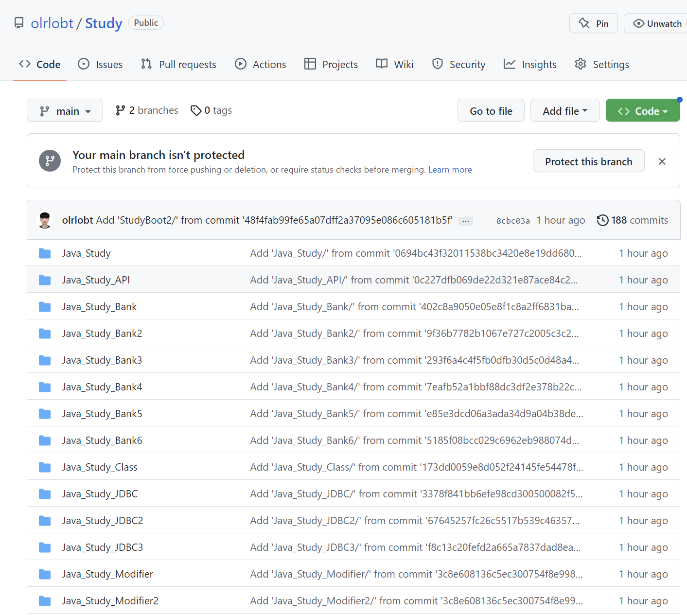Click commit message for Java_Study_Bank5/ row
687x616 pixels.
click(417, 414)
